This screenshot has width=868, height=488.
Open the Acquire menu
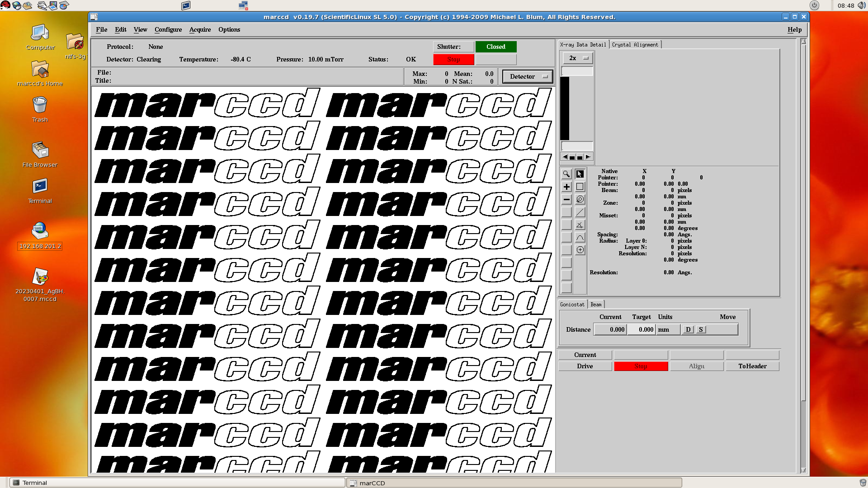point(200,29)
